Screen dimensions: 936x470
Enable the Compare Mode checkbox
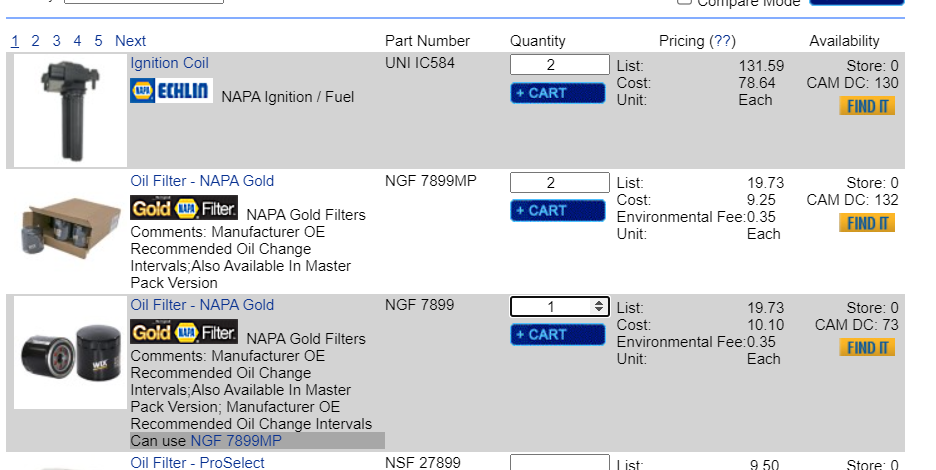click(x=685, y=2)
